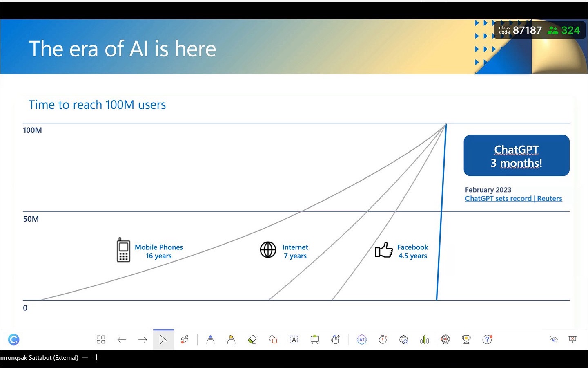Click the mobile phone icon on chart
Image resolution: width=588 pixels, height=368 pixels.
(123, 250)
